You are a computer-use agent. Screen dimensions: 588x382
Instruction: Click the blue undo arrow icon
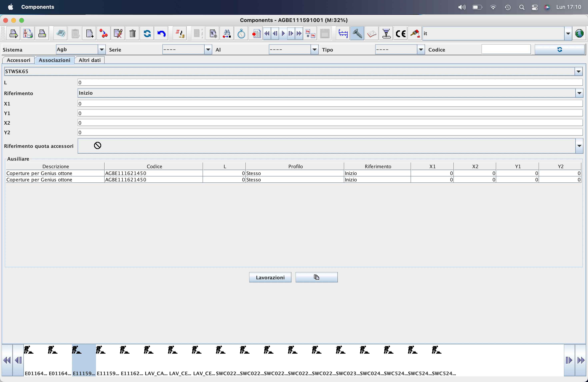pyautogui.click(x=161, y=34)
